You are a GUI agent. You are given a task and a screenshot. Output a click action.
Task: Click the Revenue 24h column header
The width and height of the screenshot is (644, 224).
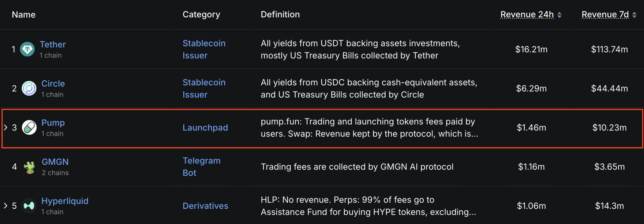(x=527, y=15)
